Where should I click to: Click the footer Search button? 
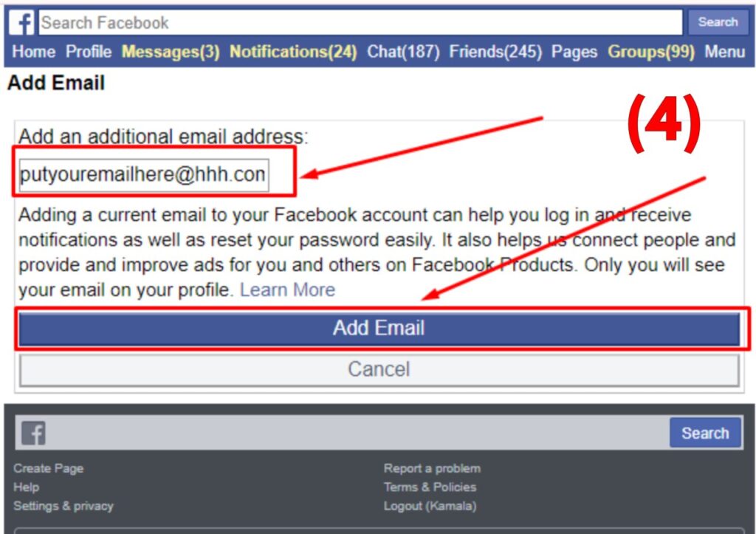click(x=704, y=433)
